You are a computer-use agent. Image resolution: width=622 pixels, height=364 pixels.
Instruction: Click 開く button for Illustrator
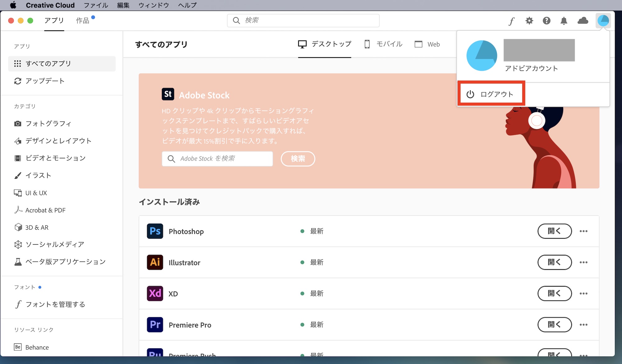pyautogui.click(x=554, y=262)
